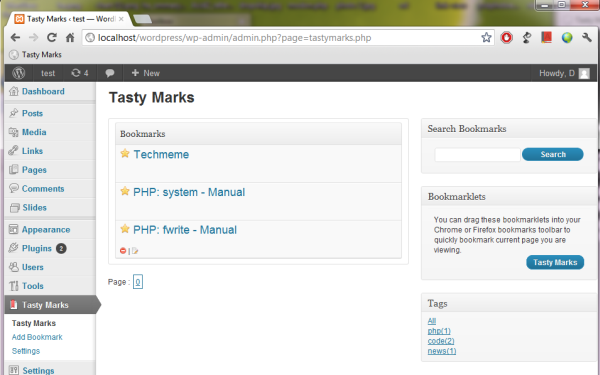This screenshot has height=375, width=600.
Task: Click the browser back arrow
Action: point(15,38)
